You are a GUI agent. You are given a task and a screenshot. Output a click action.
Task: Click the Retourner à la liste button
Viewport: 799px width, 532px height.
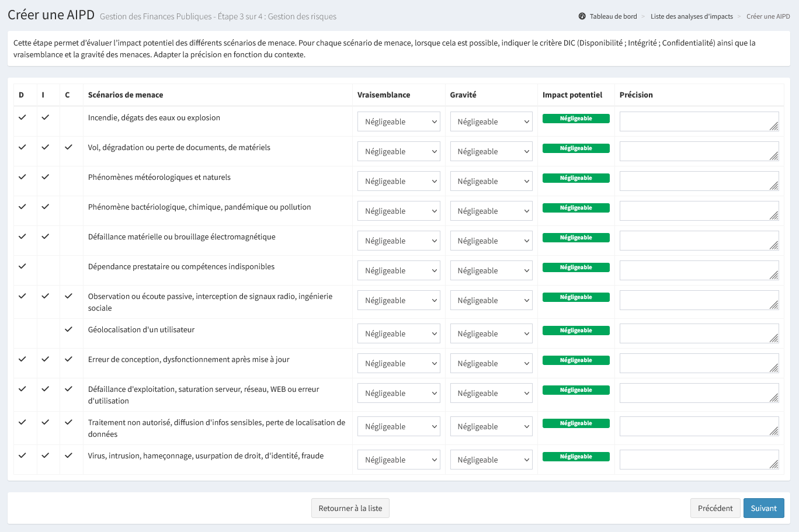coord(350,508)
